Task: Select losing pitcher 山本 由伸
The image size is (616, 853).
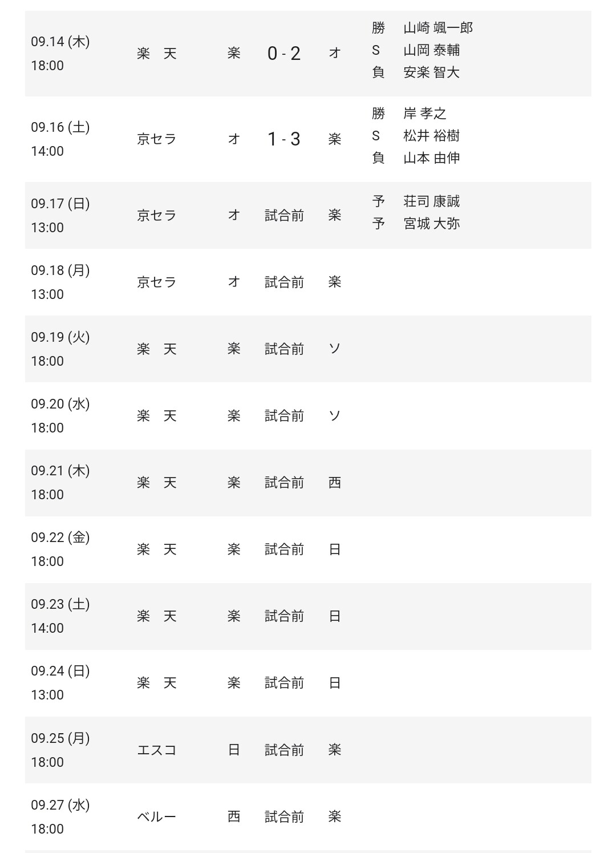Action: pos(431,158)
